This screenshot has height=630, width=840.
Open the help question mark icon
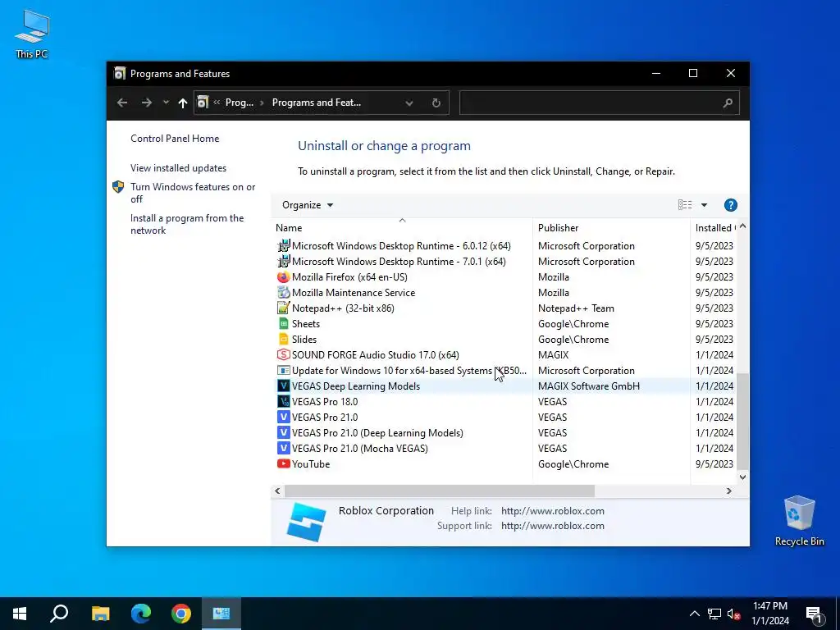730,205
